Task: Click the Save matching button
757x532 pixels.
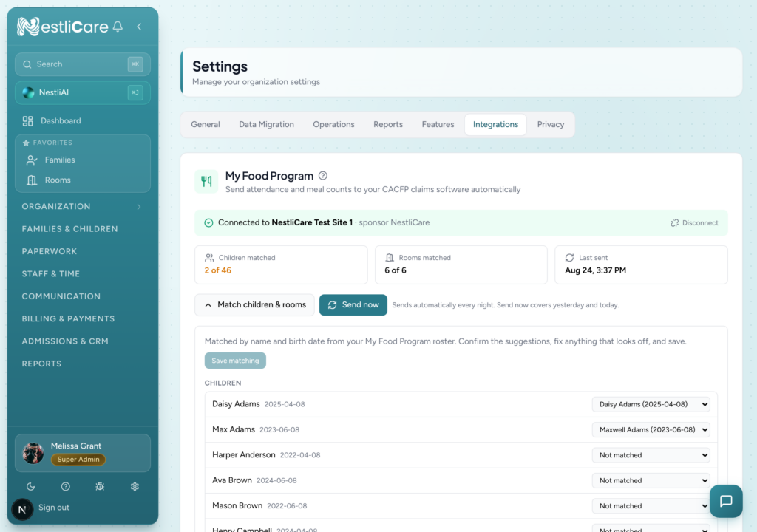Action: coord(235,361)
